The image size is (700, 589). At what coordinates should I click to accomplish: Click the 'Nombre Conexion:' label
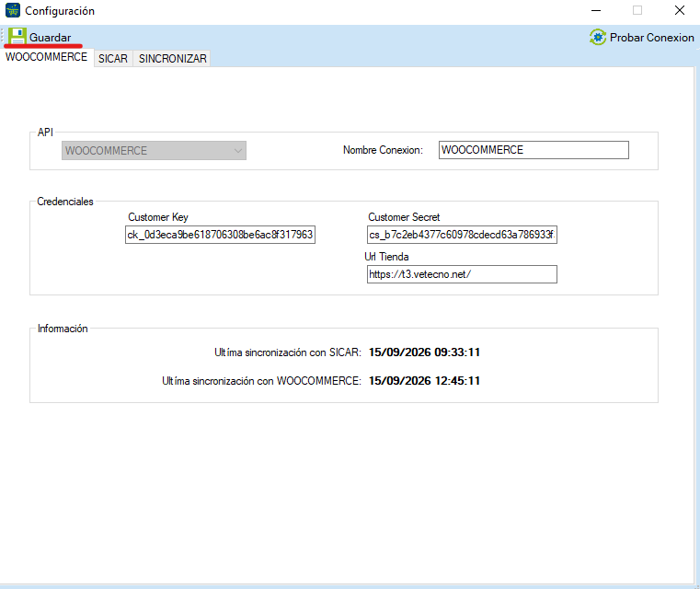pyautogui.click(x=383, y=150)
